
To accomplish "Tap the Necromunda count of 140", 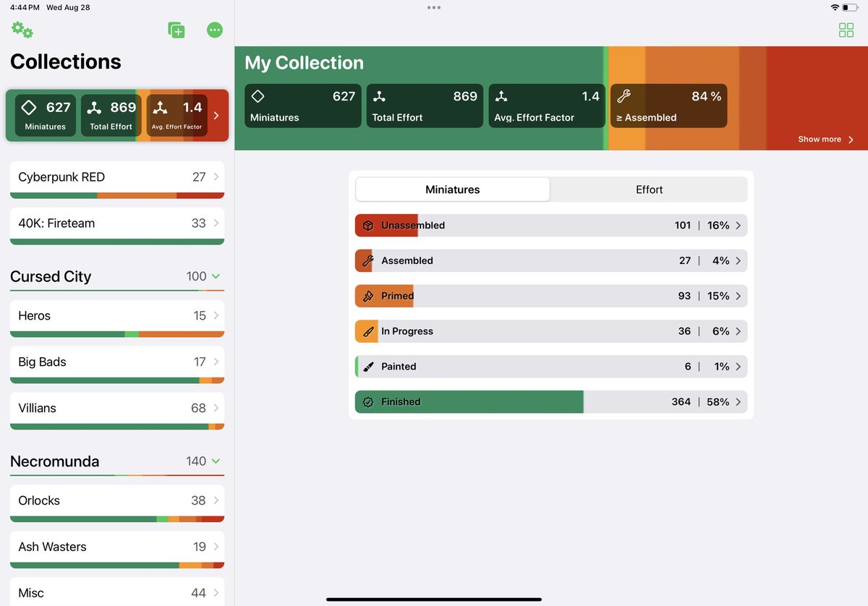I will point(196,461).
